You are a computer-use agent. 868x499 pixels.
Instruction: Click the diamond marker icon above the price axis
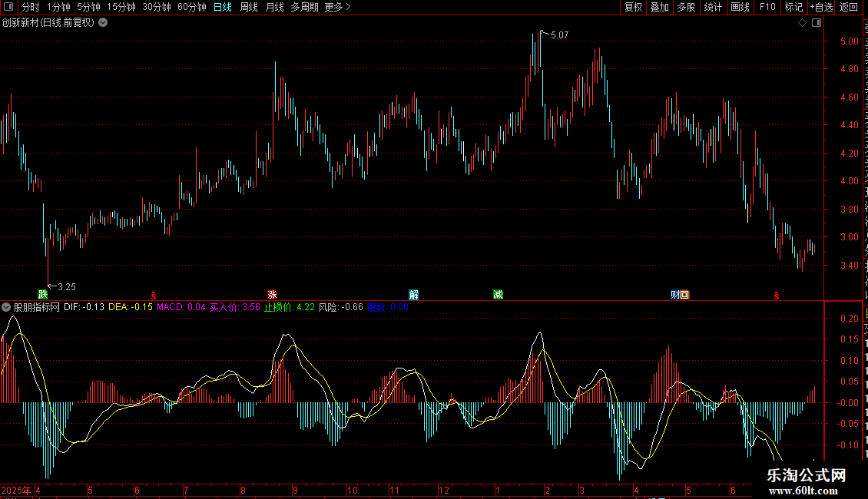pos(802,23)
